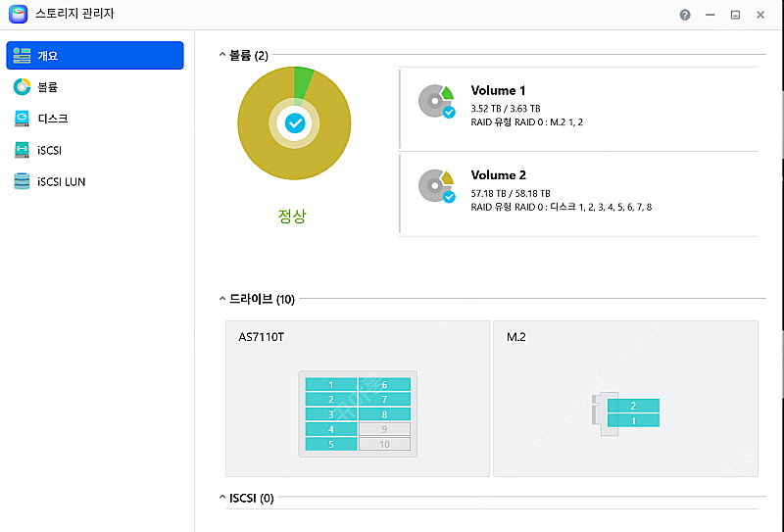Select empty drive bay 10 in AS7110T
The image size is (784, 532).
point(384,444)
